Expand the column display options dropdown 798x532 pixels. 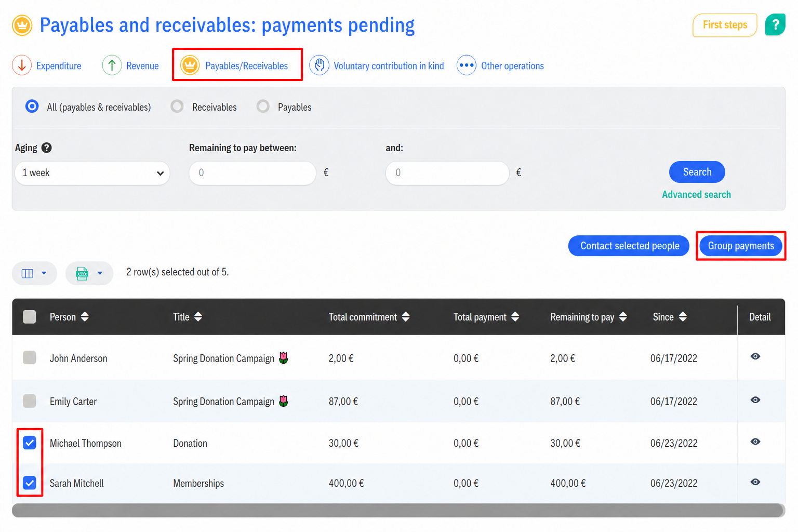tap(34, 273)
